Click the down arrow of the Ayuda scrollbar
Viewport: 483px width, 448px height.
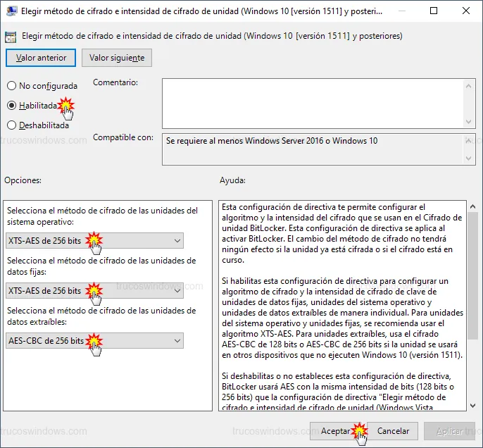pos(472,404)
